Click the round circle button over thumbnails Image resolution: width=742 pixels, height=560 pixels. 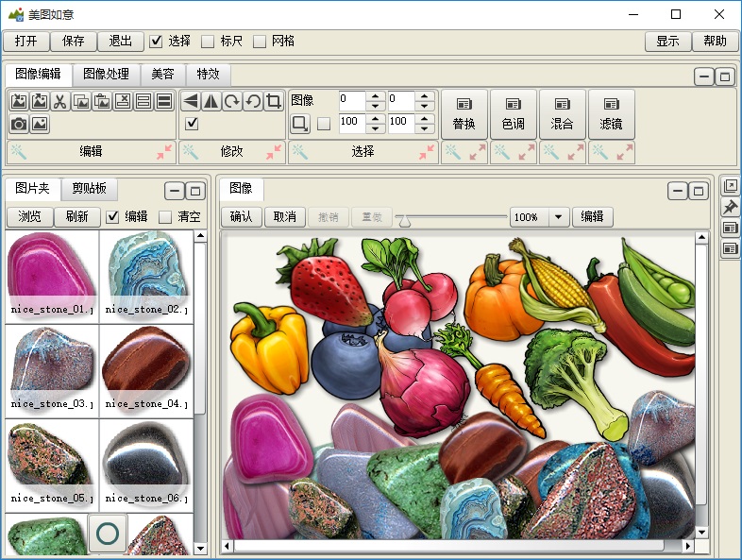point(108,534)
